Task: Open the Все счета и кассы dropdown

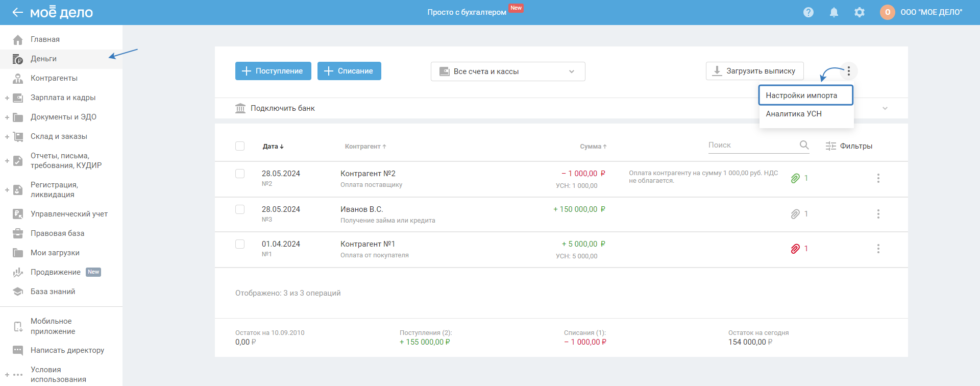Action: (x=507, y=71)
